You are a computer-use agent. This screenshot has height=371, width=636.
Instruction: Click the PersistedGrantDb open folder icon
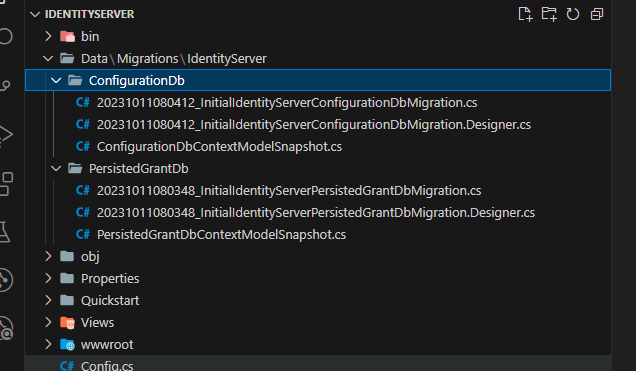tap(75, 169)
